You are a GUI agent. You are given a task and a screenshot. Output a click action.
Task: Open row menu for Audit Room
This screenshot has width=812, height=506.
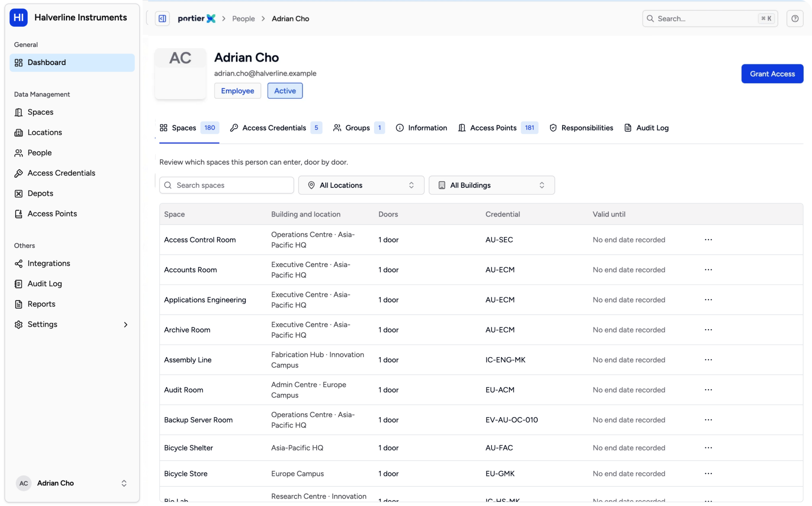708,390
